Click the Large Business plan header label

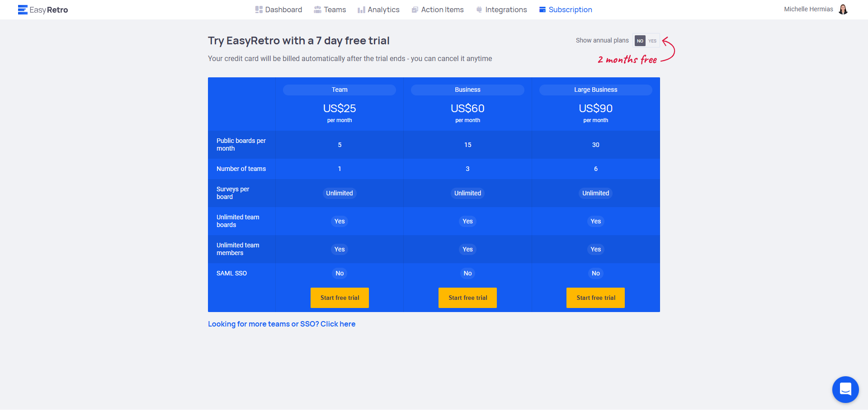[595, 90]
